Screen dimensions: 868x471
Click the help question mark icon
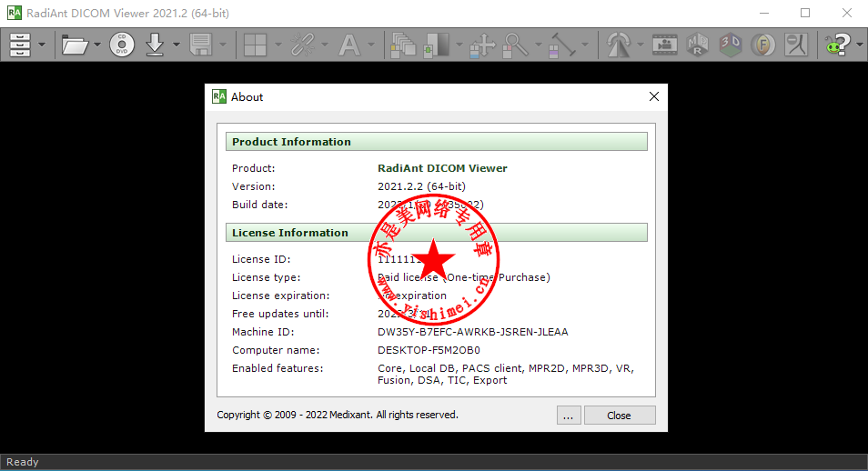pos(838,45)
